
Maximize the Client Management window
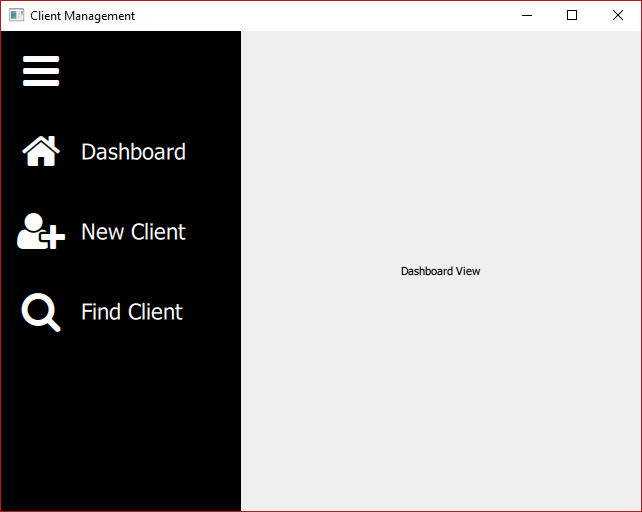tap(572, 16)
